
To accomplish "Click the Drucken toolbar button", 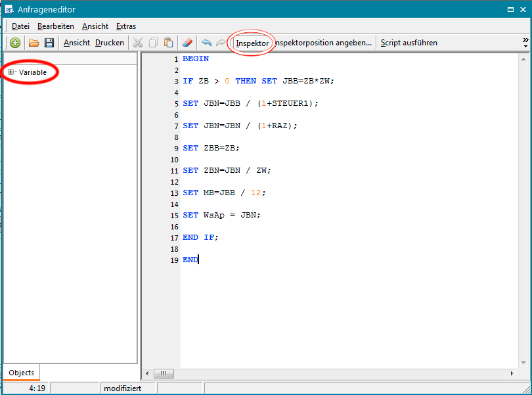I will pos(110,43).
